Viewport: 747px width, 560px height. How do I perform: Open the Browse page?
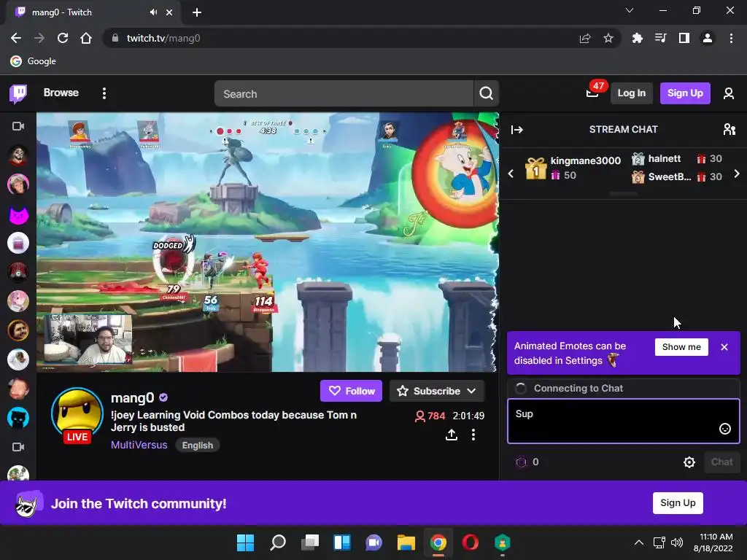tap(61, 93)
